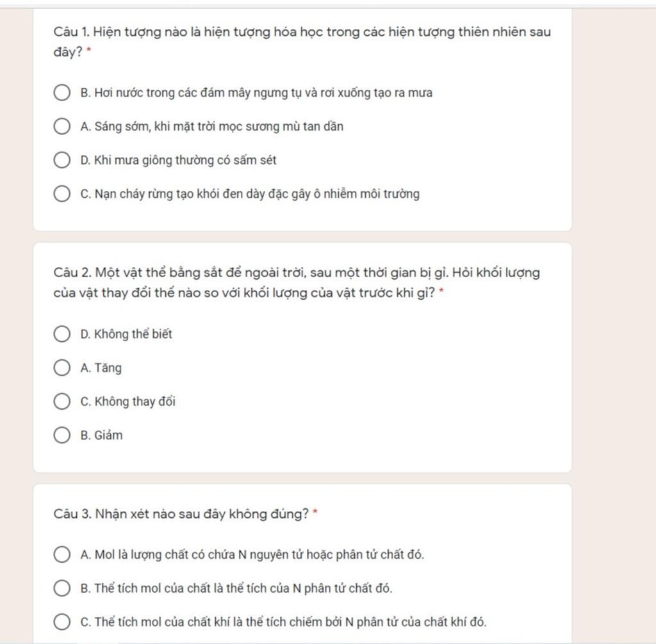Image resolution: width=656 pixels, height=644 pixels.
Task: Click the label 'C. Không thay đổi'
Action: [128, 402]
